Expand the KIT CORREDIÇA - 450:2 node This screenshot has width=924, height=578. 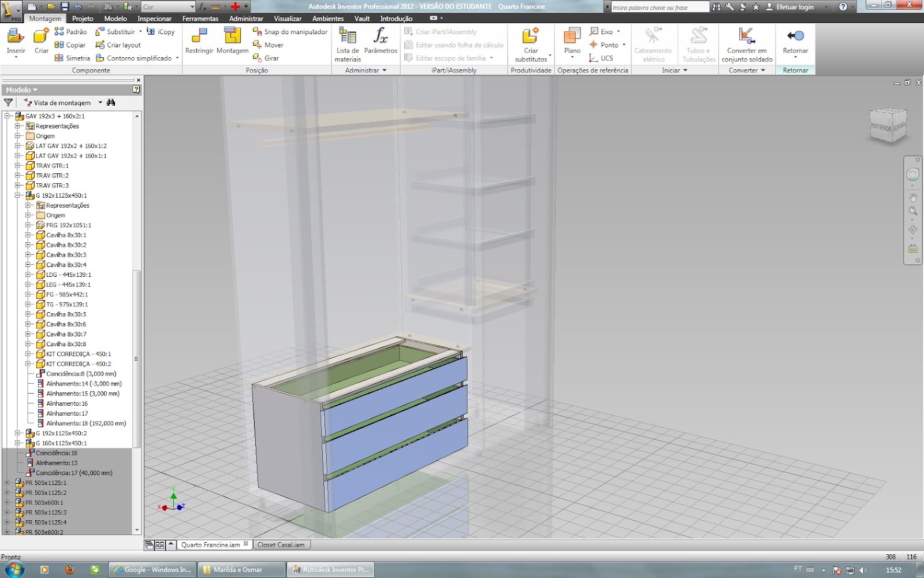point(27,364)
